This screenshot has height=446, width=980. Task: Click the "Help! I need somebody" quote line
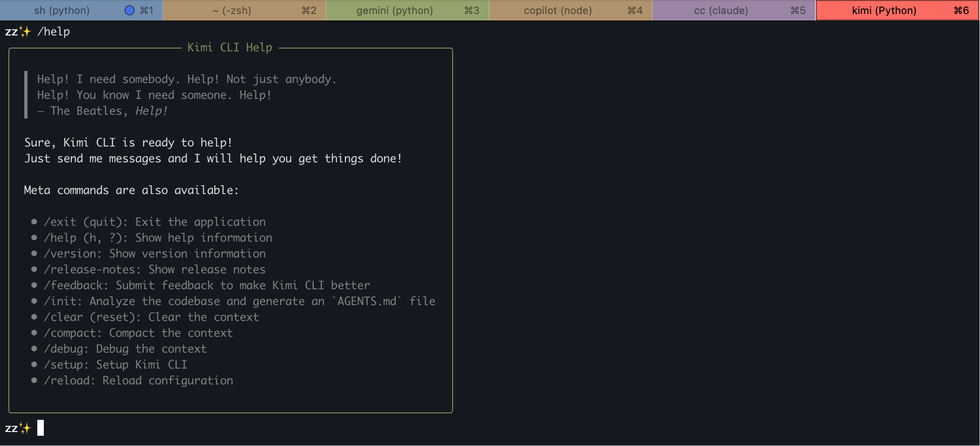click(x=186, y=79)
